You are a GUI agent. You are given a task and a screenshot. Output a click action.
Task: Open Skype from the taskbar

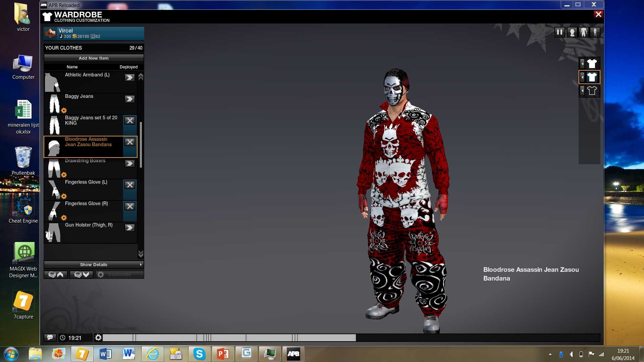pyautogui.click(x=199, y=354)
